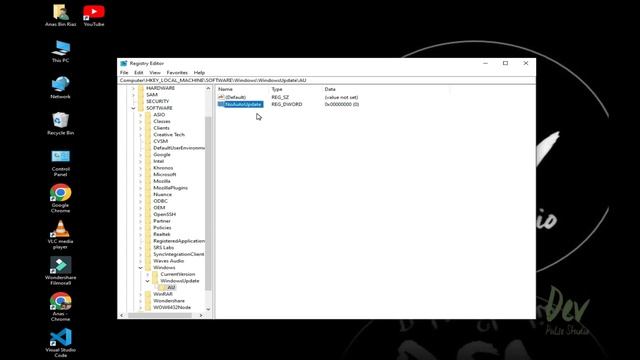Expand the Microsoft key
The image size is (640, 360).
(140, 174)
